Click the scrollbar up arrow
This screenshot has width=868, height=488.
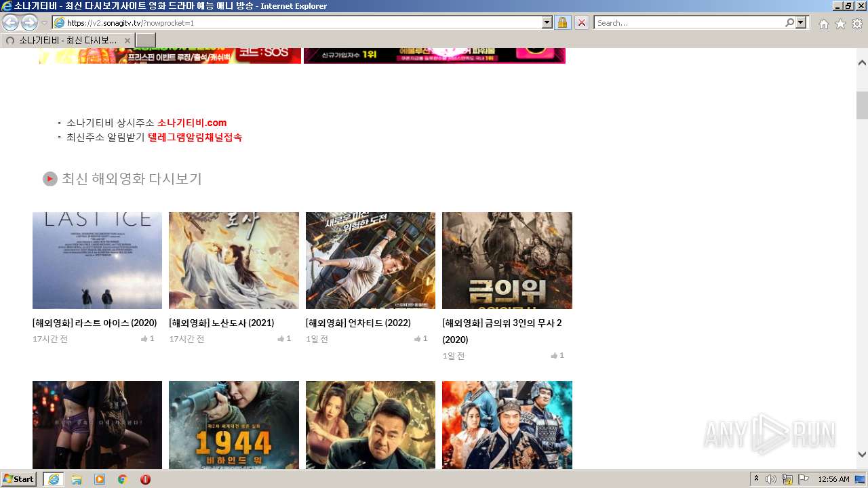click(862, 63)
